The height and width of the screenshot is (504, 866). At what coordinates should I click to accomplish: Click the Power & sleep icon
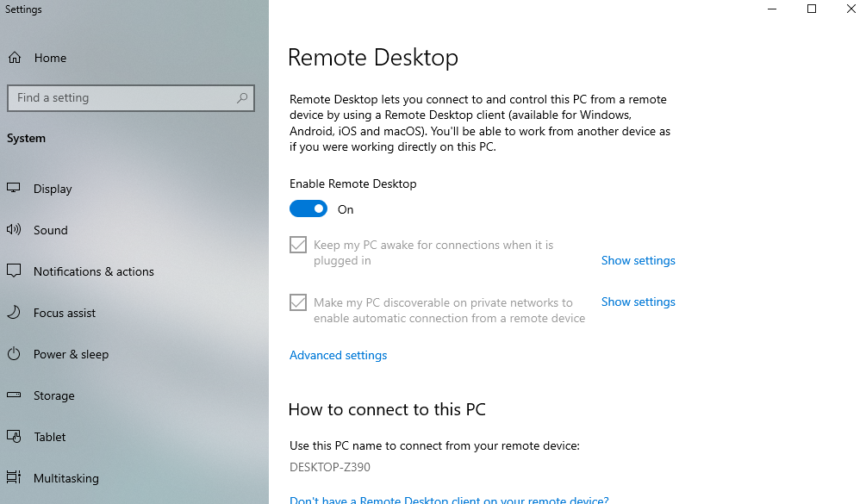14,354
